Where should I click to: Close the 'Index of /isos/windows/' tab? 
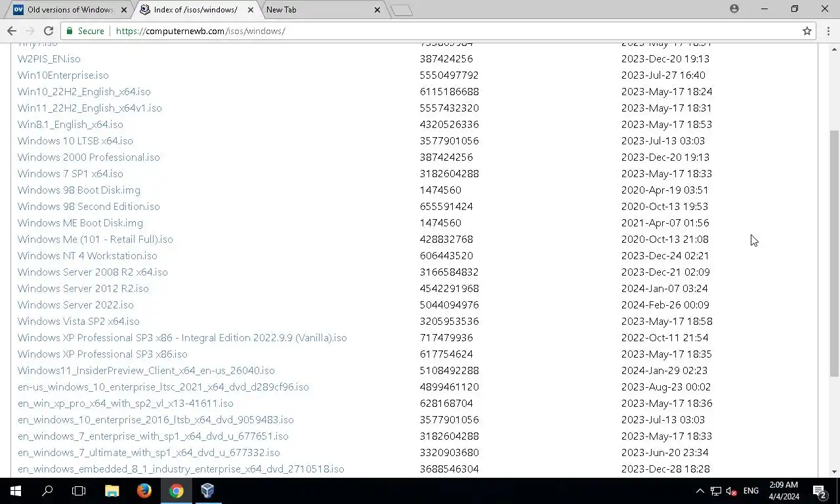250,10
